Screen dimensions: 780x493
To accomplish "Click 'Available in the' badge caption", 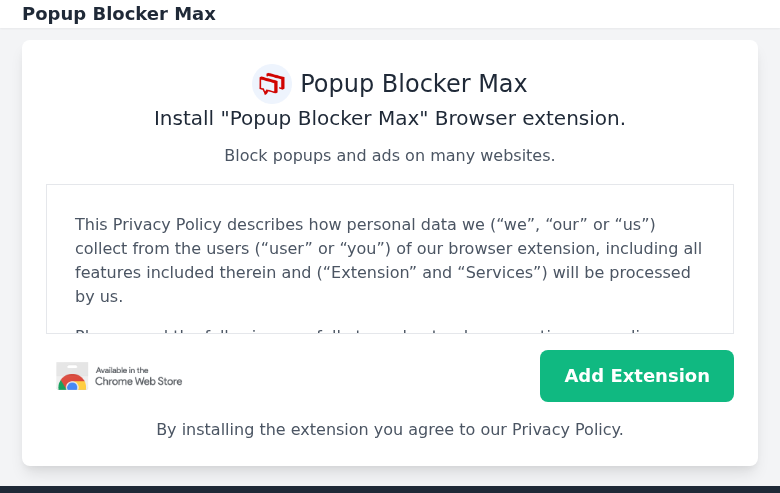I will 122,370.
